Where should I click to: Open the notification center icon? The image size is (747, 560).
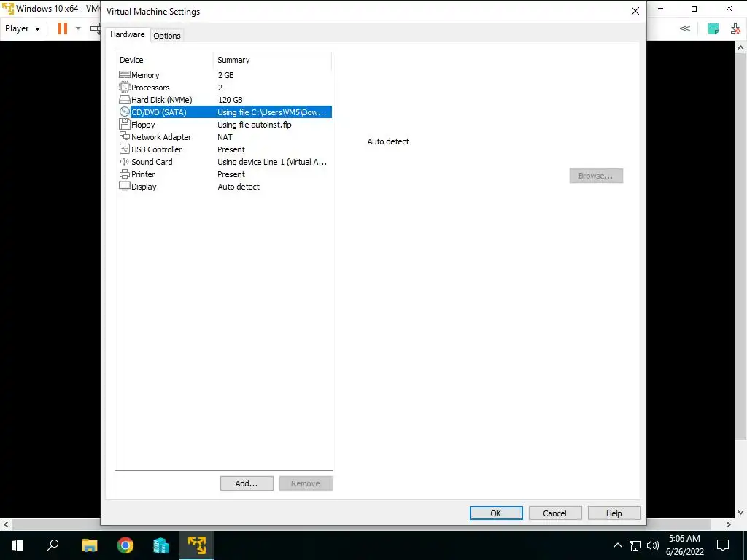tap(723, 545)
